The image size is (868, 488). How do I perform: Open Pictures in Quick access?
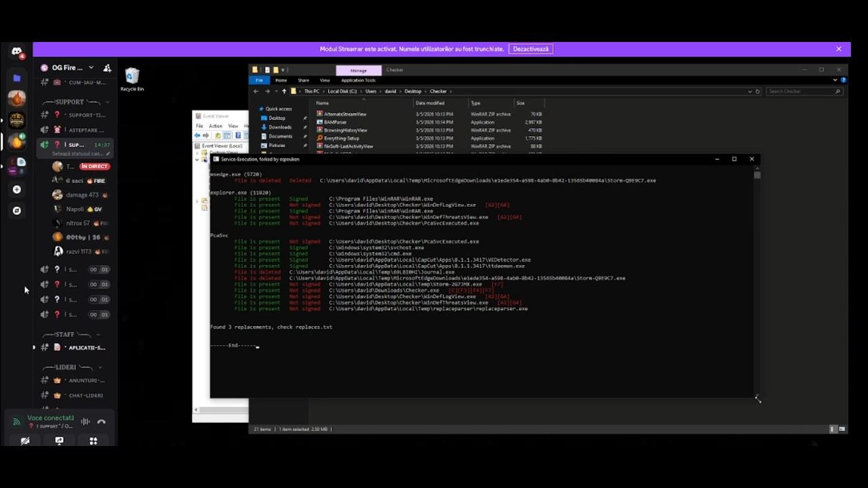277,146
